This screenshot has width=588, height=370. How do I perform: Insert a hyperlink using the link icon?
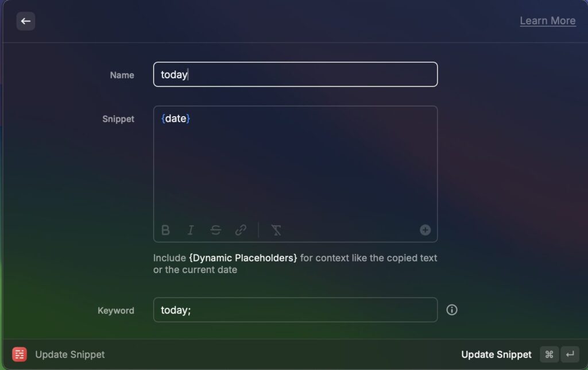(x=241, y=230)
